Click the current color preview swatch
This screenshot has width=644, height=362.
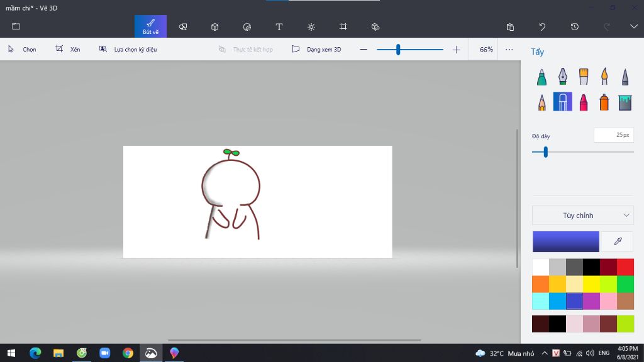tap(565, 241)
